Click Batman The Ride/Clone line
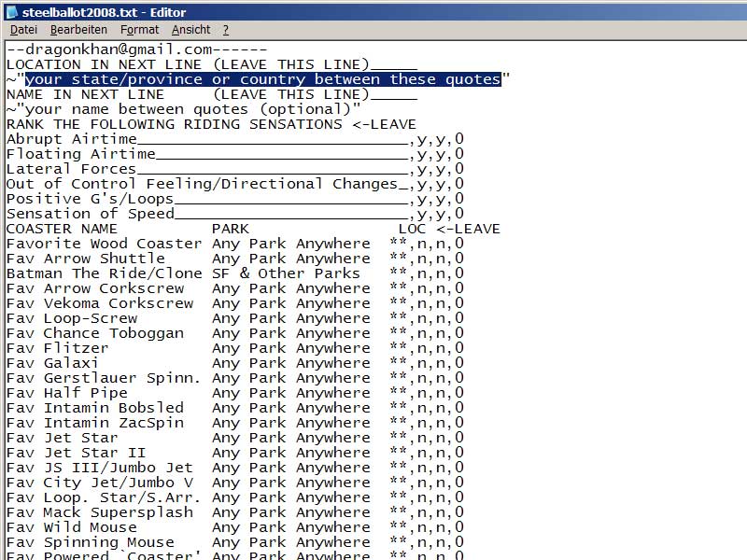Image resolution: width=747 pixels, height=560 pixels. [x=104, y=273]
